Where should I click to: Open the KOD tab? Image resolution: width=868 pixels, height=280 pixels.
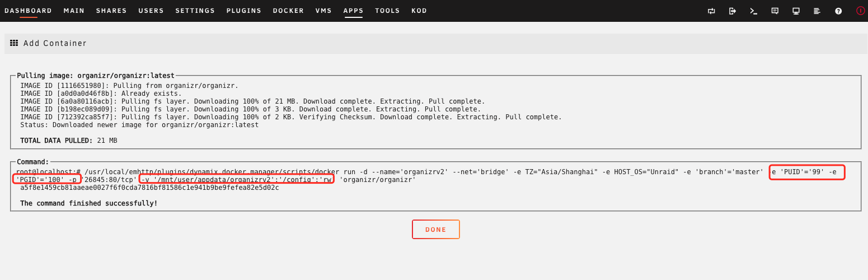pos(419,11)
